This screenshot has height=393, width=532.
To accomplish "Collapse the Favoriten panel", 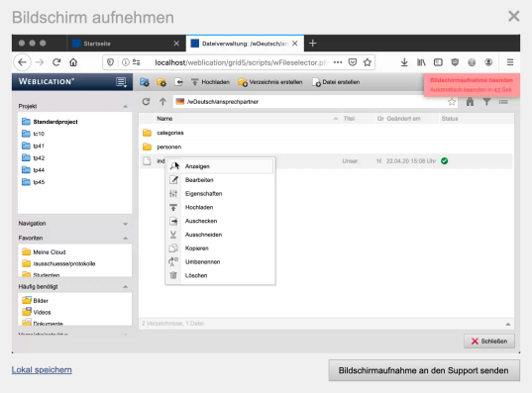I will 126,238.
